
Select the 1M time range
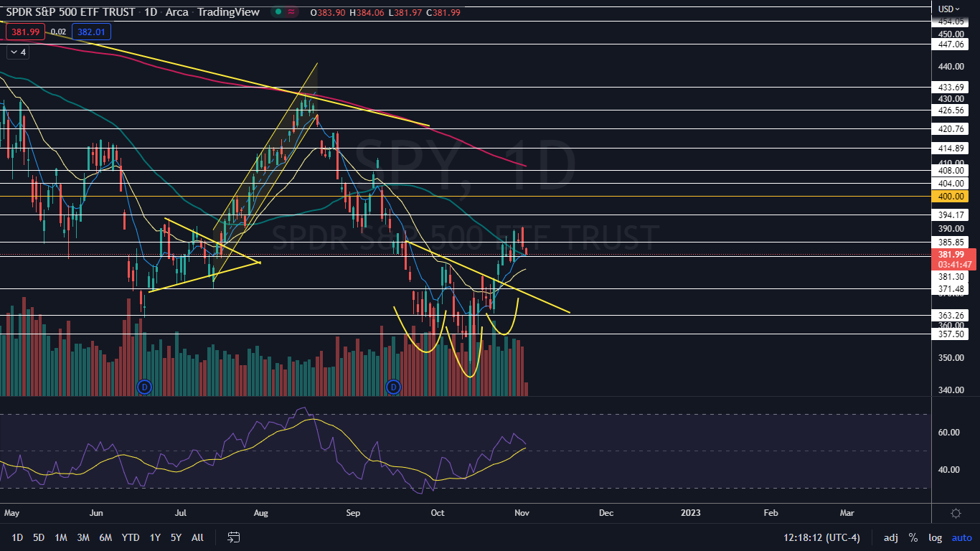coord(61,537)
